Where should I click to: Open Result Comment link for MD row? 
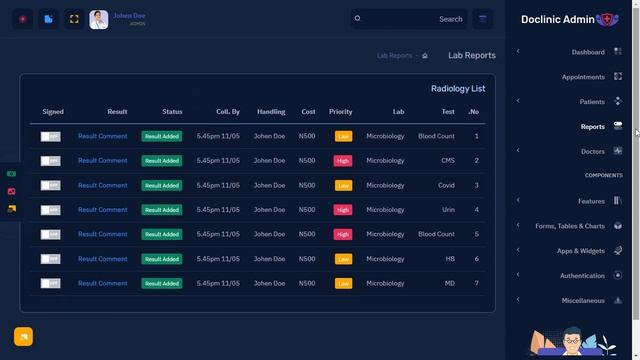pyautogui.click(x=103, y=283)
